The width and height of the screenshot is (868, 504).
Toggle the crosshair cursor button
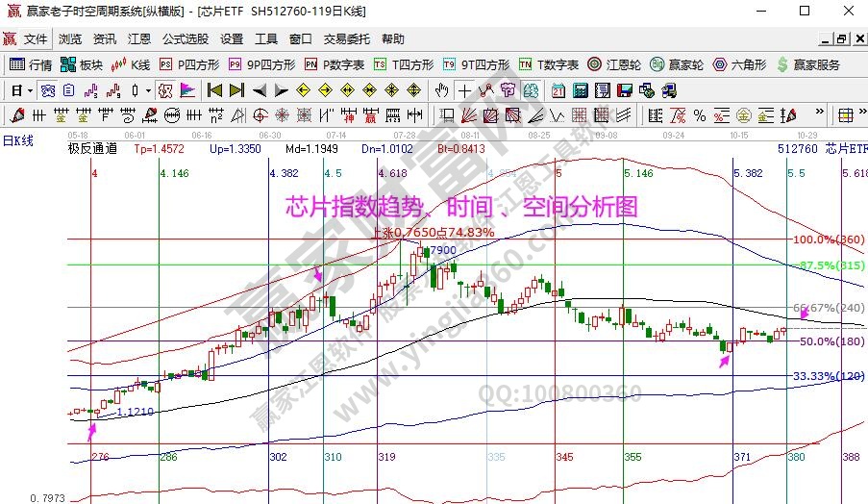[464, 90]
